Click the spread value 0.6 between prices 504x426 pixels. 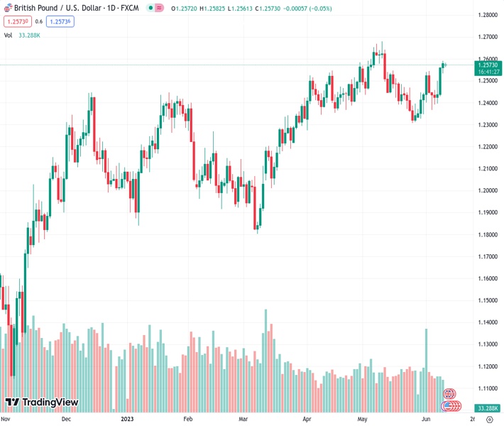point(39,21)
